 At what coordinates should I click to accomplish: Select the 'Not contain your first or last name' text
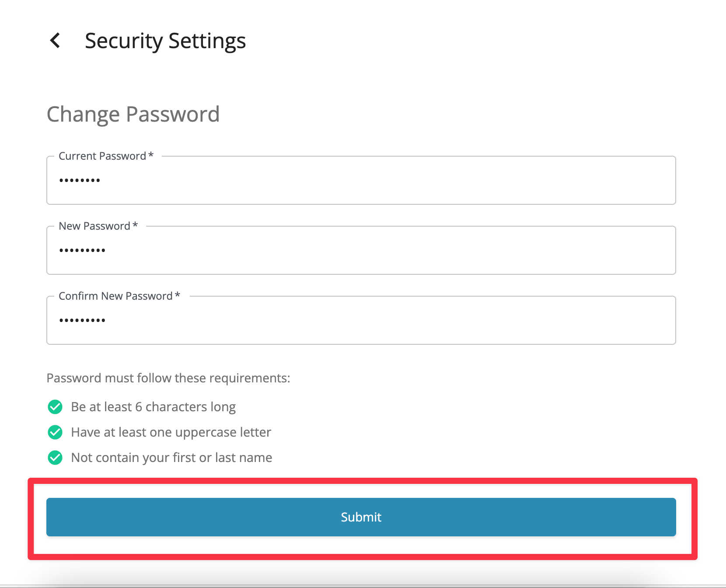(171, 458)
